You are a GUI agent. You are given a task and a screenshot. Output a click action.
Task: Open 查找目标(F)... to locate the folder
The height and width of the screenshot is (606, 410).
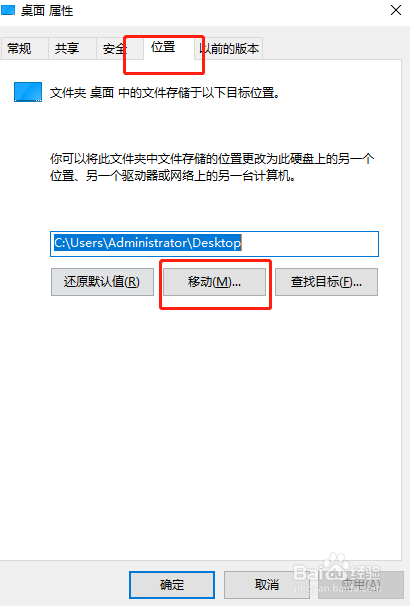(327, 282)
